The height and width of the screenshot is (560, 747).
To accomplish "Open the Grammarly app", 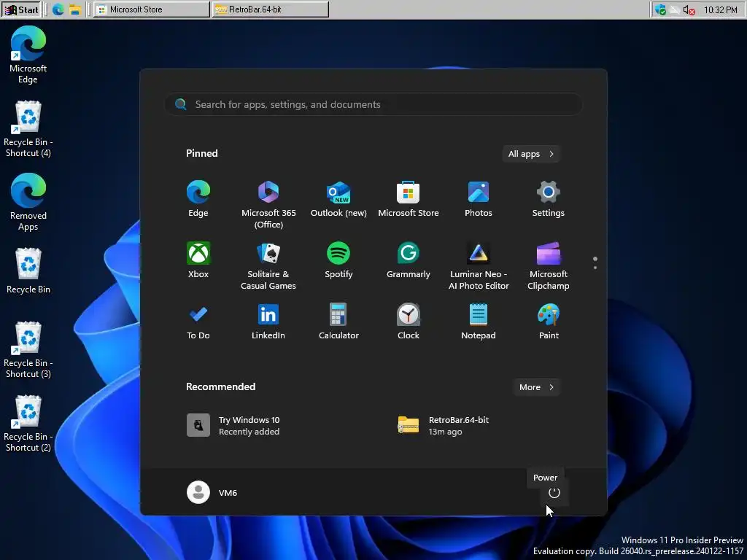I will point(409,260).
